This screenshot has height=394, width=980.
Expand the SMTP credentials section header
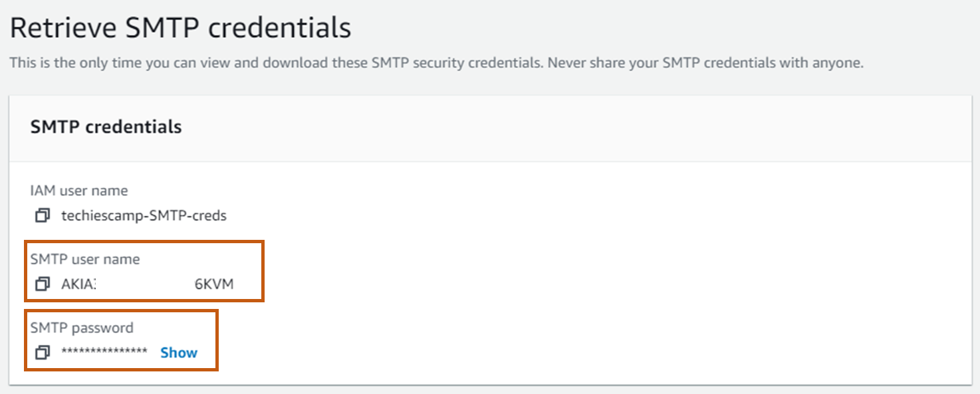[x=106, y=127]
